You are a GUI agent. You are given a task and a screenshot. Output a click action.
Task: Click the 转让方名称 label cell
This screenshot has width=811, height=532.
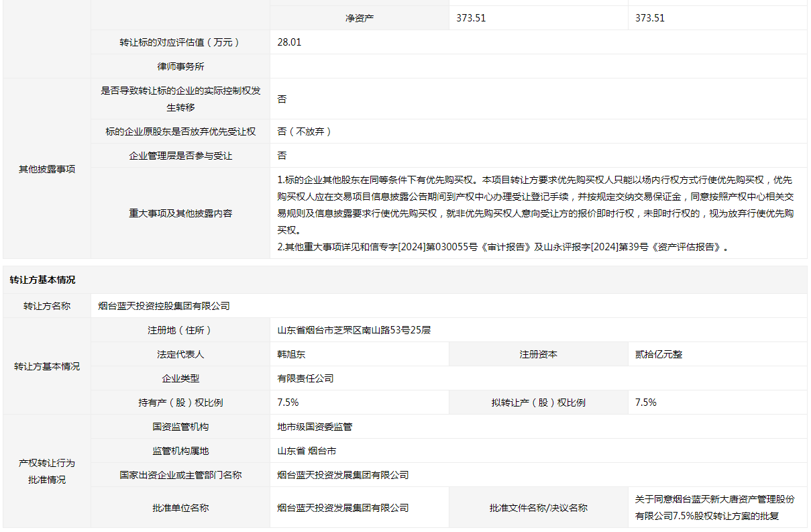47,306
